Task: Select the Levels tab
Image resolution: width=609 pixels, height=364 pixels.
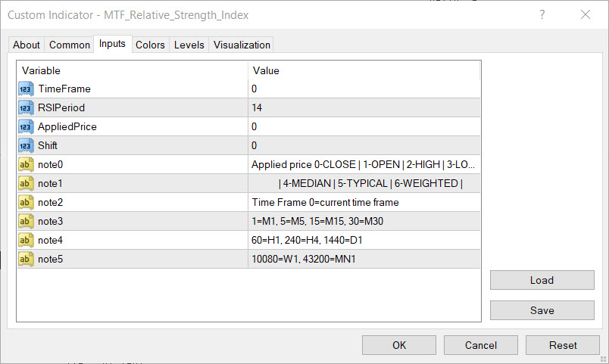Action: point(189,45)
